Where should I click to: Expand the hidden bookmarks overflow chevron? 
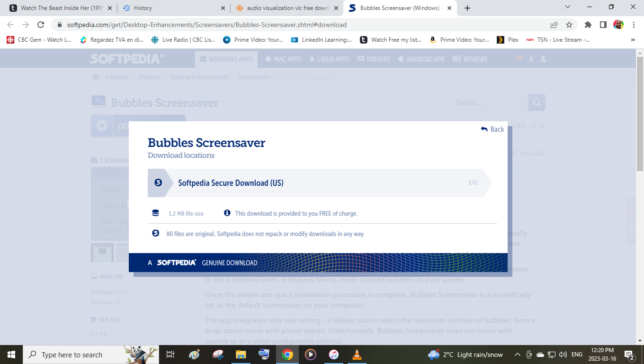[x=633, y=40]
